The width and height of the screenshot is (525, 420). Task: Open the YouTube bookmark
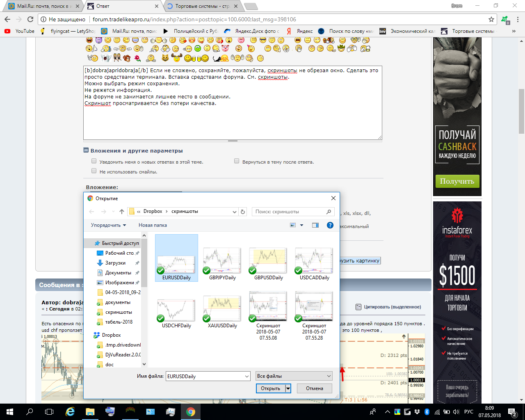coord(19,31)
